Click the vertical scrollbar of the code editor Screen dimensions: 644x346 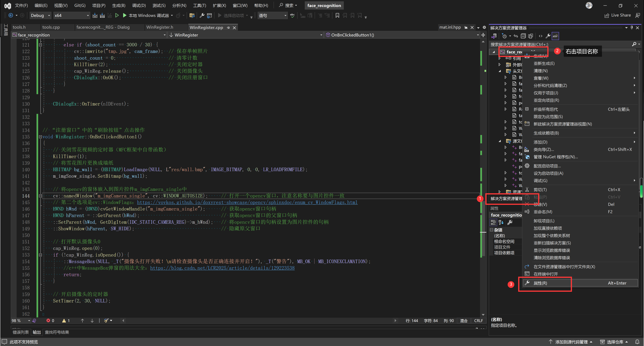[x=483, y=175]
